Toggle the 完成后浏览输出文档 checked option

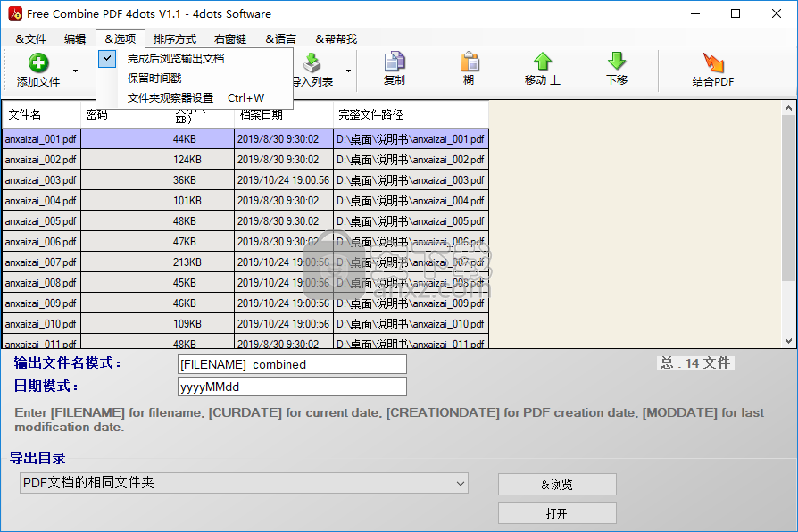195,59
